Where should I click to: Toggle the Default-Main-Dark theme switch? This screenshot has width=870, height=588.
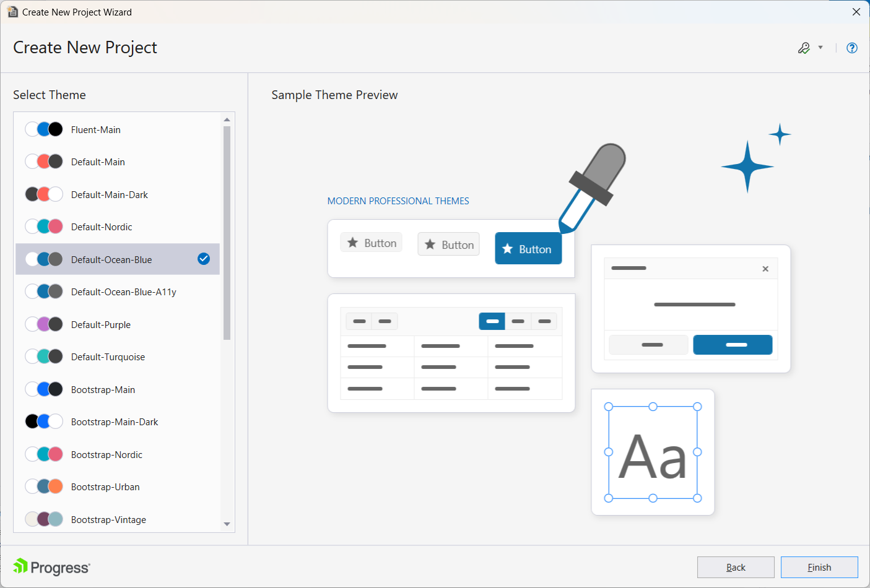click(x=44, y=194)
